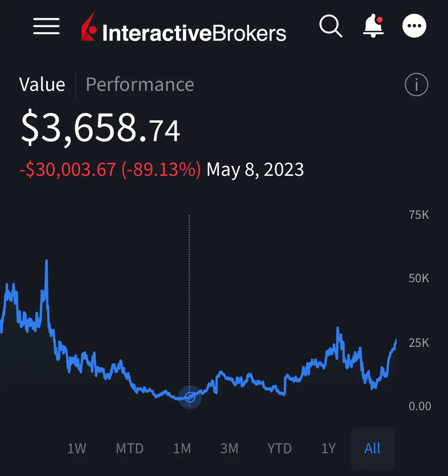Screen dimensions: 448x476
Task: Open the search magnifier icon
Action: click(331, 26)
